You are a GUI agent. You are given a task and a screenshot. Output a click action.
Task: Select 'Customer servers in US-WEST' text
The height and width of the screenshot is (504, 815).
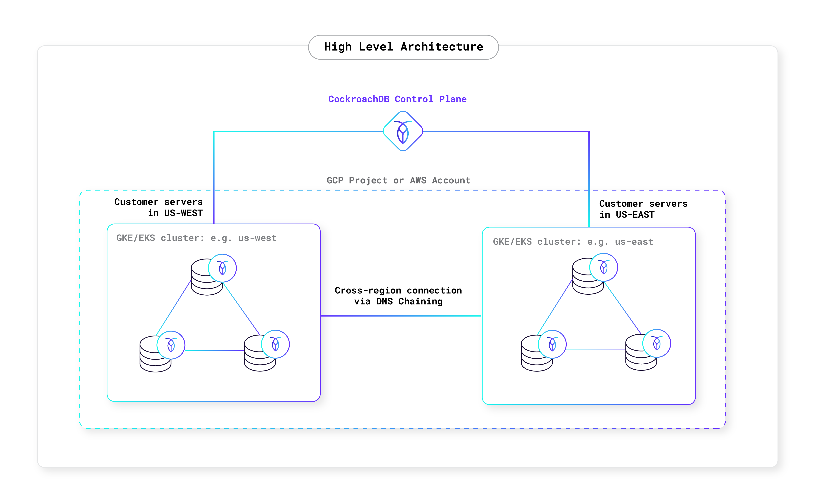click(x=158, y=207)
